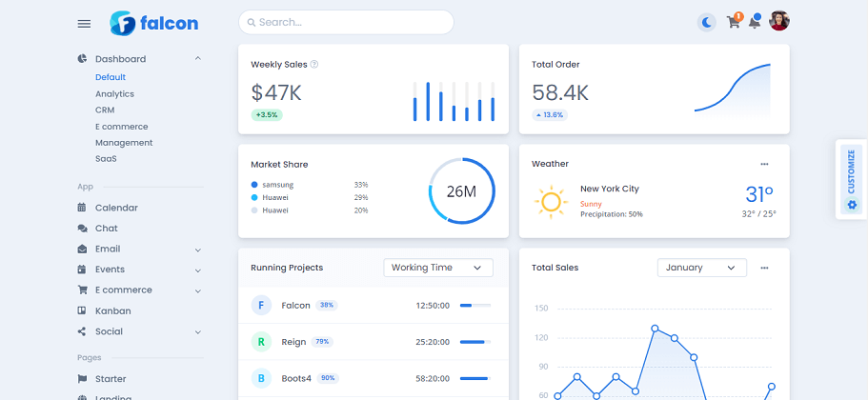
Task: Open the CRM dashboard
Action: coord(105,110)
